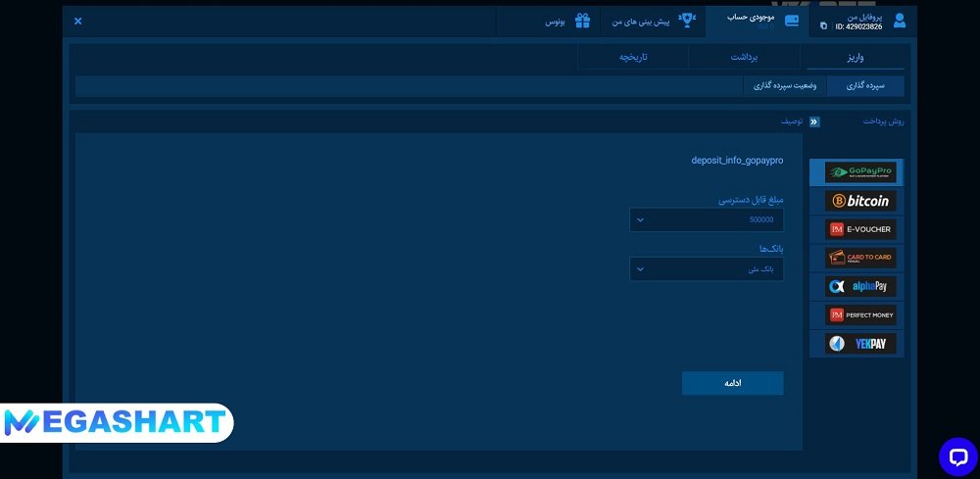Click the ادامه (continue) button
The width and height of the screenshot is (980, 479).
[732, 383]
